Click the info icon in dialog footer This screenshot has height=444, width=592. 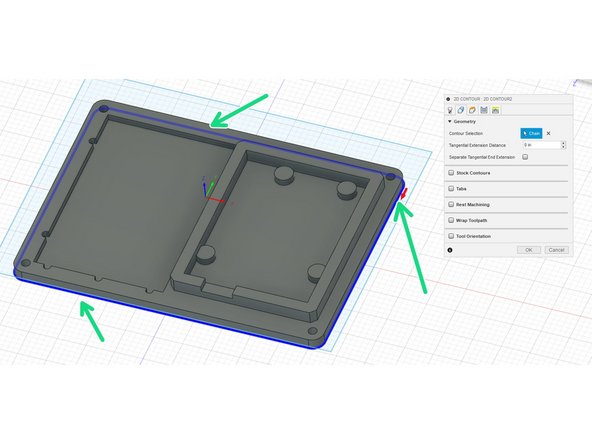[450, 250]
